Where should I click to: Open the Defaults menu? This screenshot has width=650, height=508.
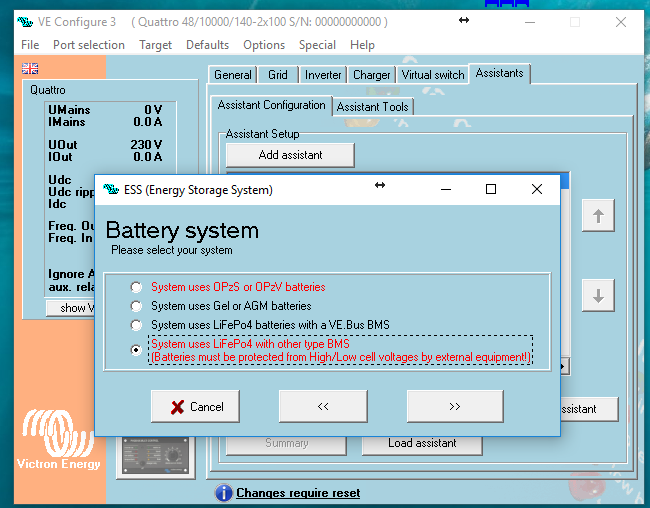[x=207, y=45]
